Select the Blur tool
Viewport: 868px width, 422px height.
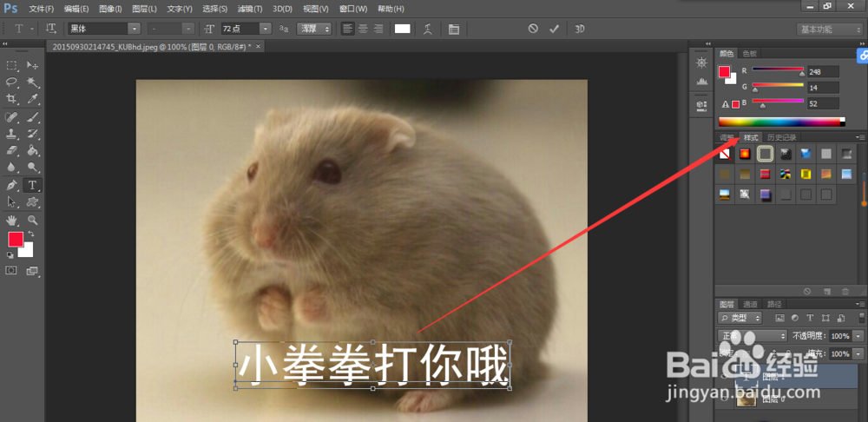[x=11, y=167]
